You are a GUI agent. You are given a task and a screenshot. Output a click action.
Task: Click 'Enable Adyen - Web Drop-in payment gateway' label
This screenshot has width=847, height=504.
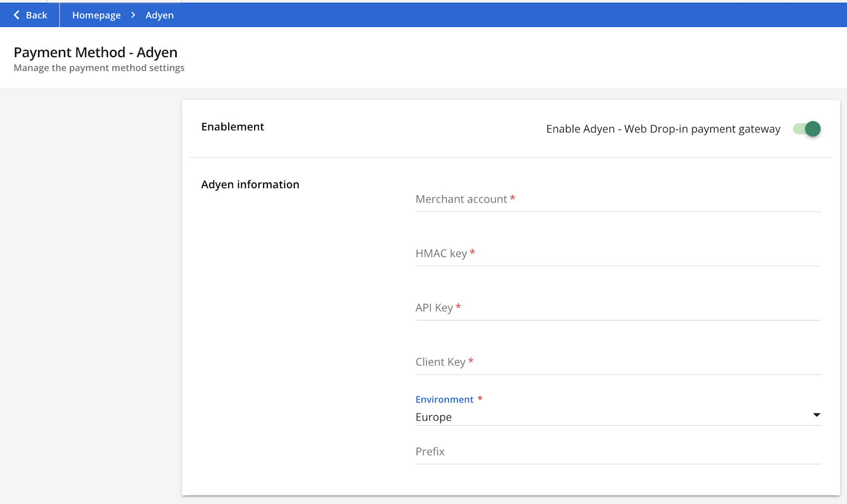coord(663,129)
